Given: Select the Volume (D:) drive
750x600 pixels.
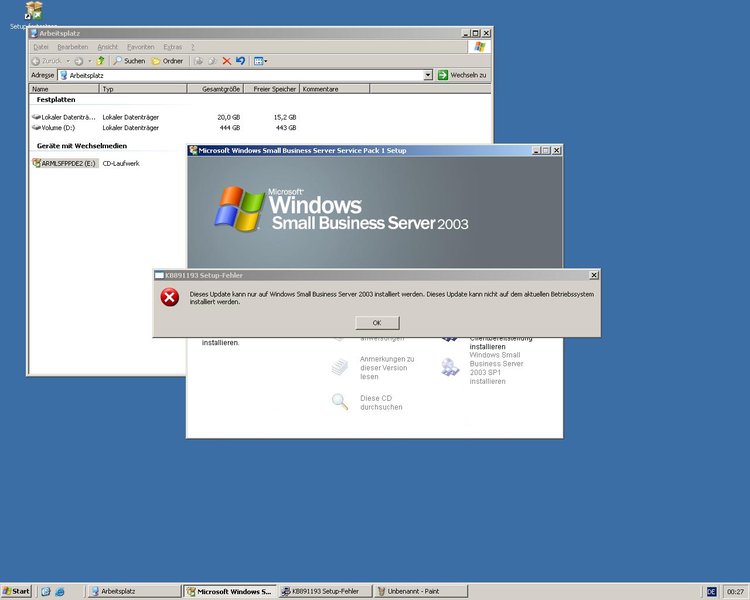Looking at the screenshot, I should pyautogui.click(x=54, y=128).
